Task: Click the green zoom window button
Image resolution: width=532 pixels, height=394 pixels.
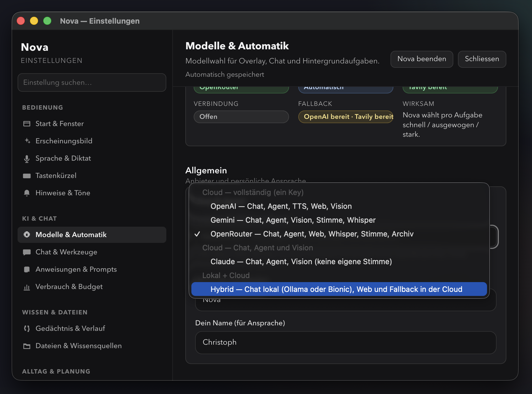Action: (x=47, y=21)
